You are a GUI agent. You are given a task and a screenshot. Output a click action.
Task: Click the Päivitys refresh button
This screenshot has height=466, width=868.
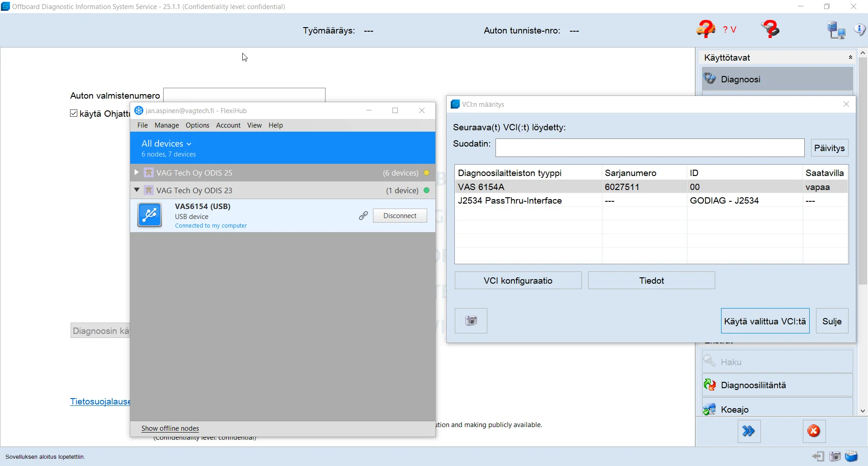[830, 148]
